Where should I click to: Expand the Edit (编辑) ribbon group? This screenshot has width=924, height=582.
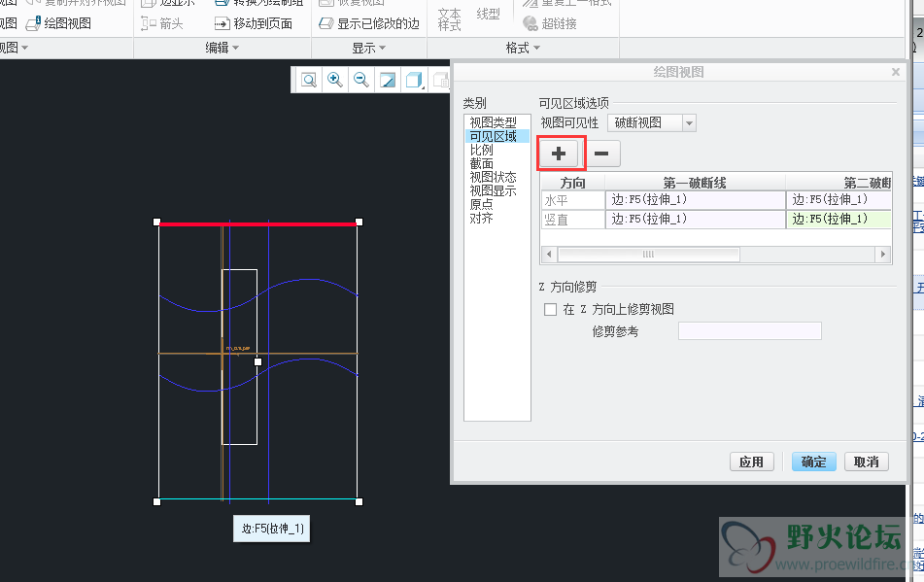coord(222,48)
